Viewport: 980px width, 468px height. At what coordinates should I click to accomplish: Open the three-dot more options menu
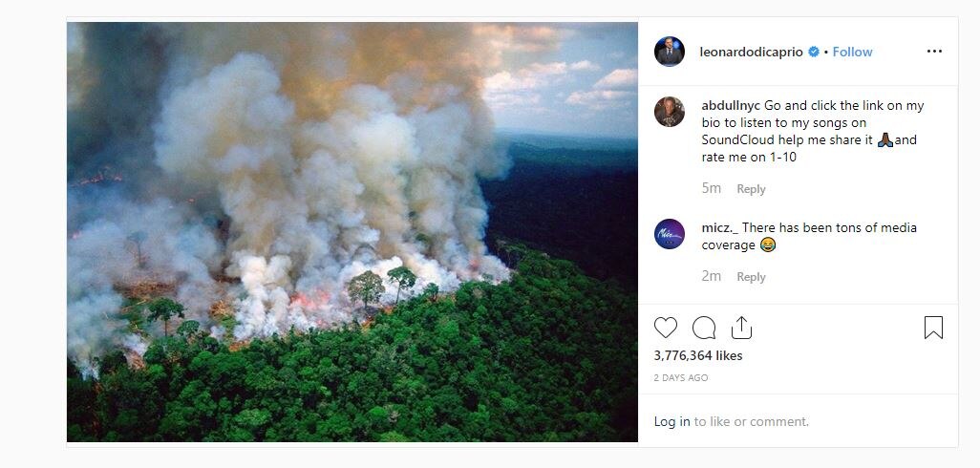click(933, 52)
